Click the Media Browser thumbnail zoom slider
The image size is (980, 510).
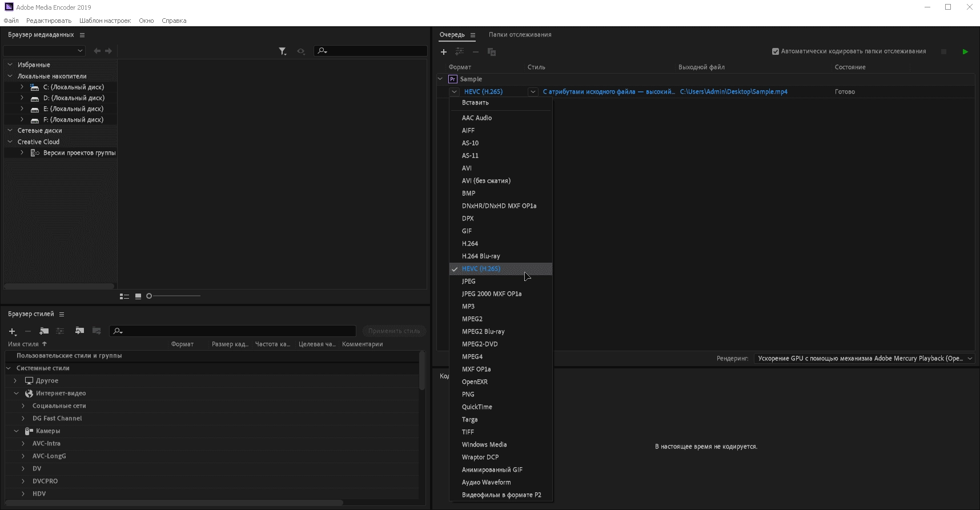coord(174,296)
